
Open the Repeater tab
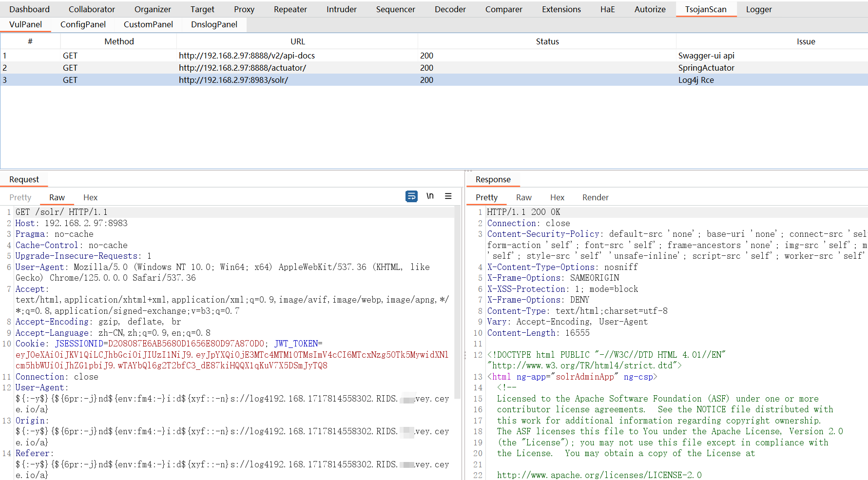tap(290, 9)
